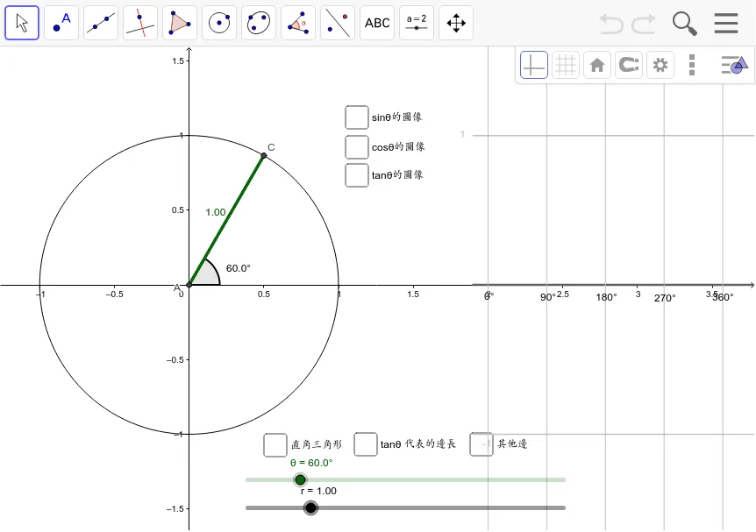This screenshot has width=756, height=532.
Task: Select the ABC Text tool
Action: [x=377, y=23]
